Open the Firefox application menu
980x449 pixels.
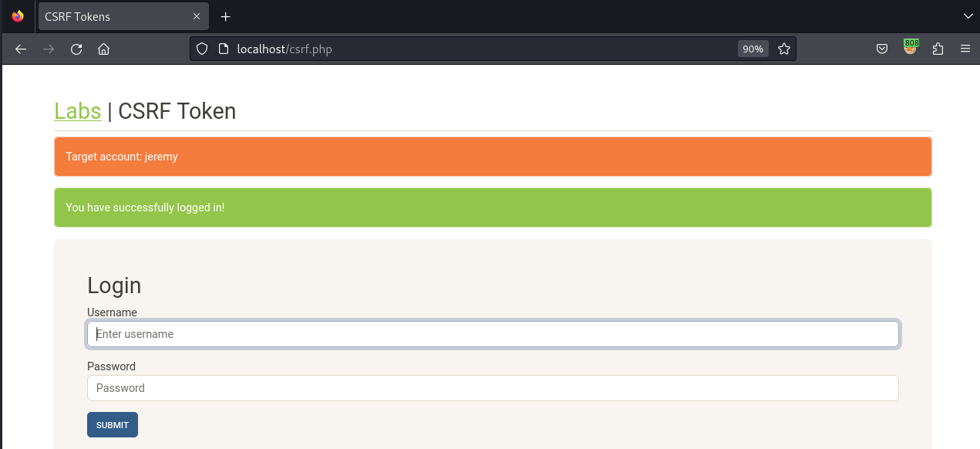pos(965,49)
